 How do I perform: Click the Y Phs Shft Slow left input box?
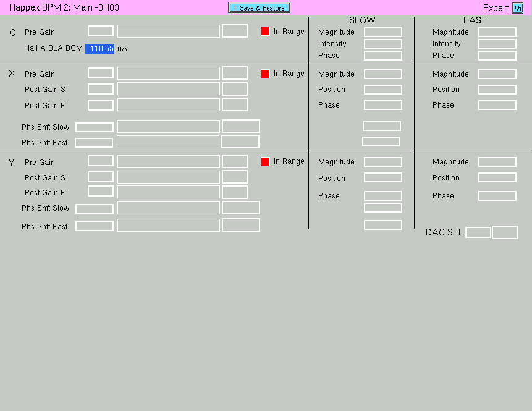95,209
